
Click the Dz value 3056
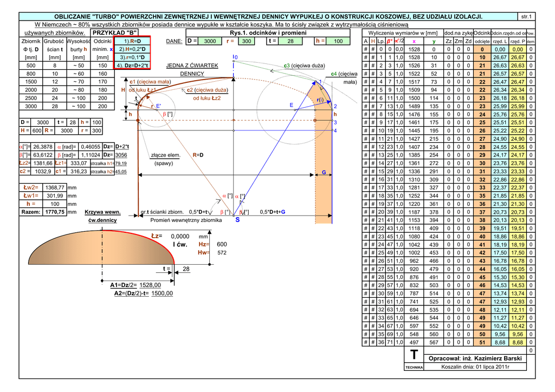121,155
